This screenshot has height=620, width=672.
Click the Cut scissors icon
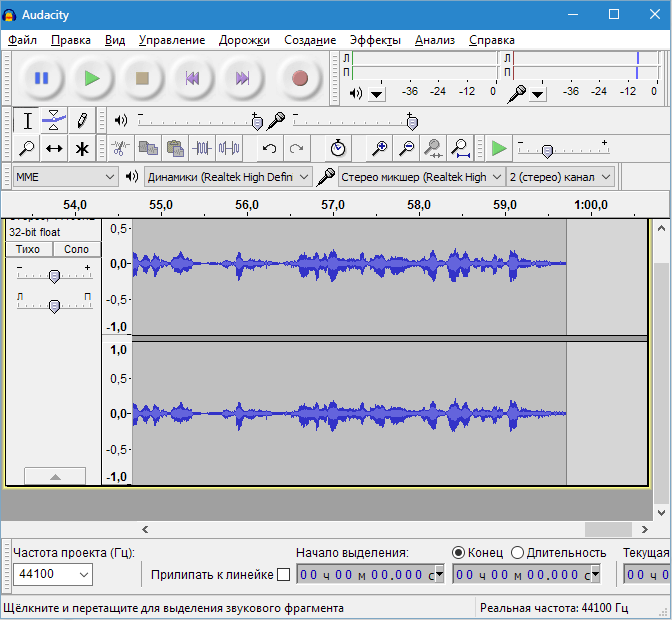pyautogui.click(x=119, y=149)
